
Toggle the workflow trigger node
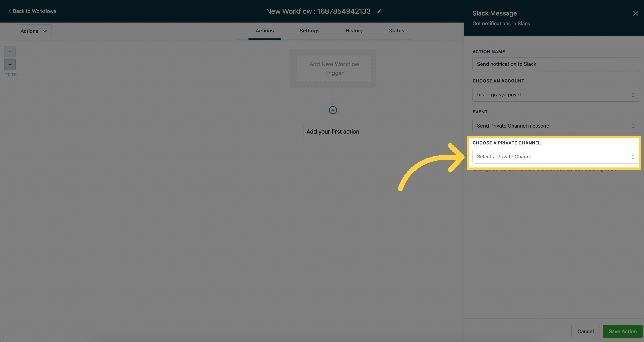334,68
